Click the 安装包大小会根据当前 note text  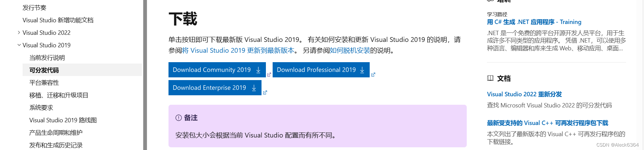pos(256,135)
